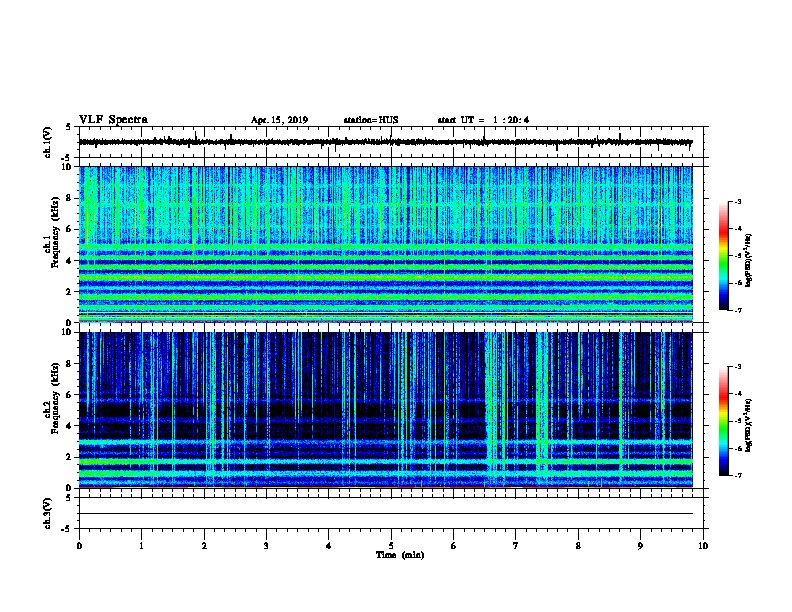792x612 pixels.
Task: Click the "5" tick on ch.1(V) axis
Action: 68,127
